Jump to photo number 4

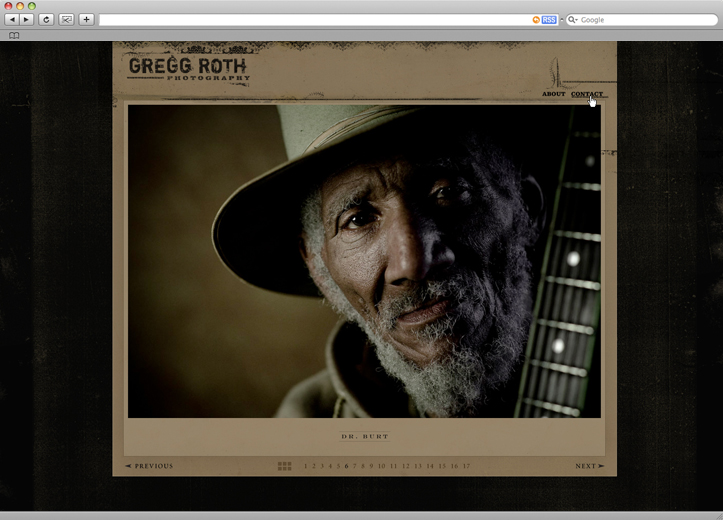[330, 466]
